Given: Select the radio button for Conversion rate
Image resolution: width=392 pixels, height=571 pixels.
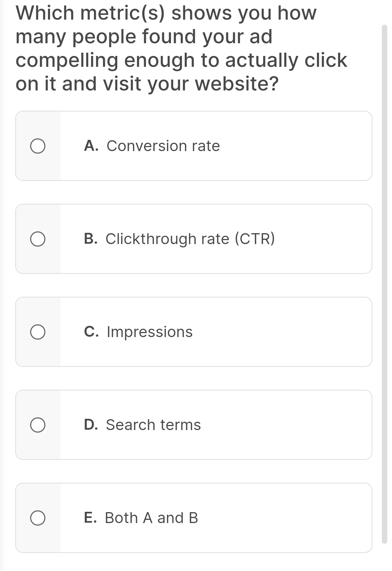Looking at the screenshot, I should click(38, 146).
